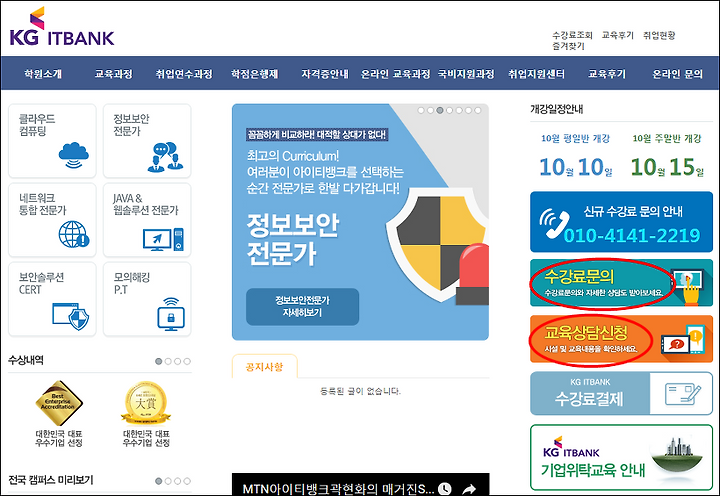Select the first banner carousel dot
The image size is (720, 496).
pos(421,110)
